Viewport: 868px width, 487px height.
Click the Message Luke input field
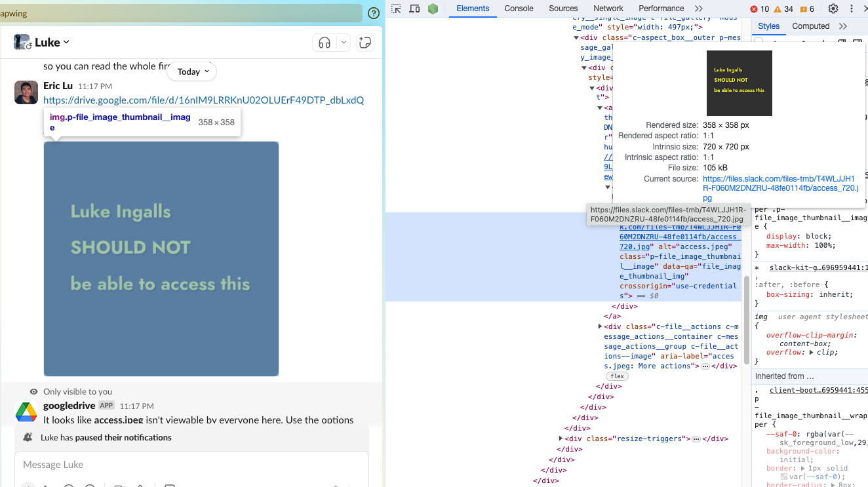pos(190,465)
